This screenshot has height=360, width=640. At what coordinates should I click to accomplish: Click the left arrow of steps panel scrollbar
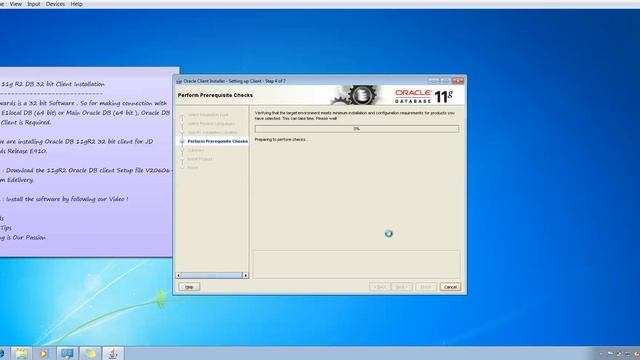[178, 276]
